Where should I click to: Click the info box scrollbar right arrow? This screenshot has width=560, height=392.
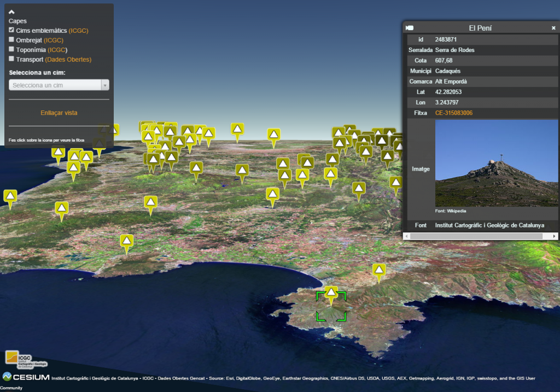click(x=554, y=236)
